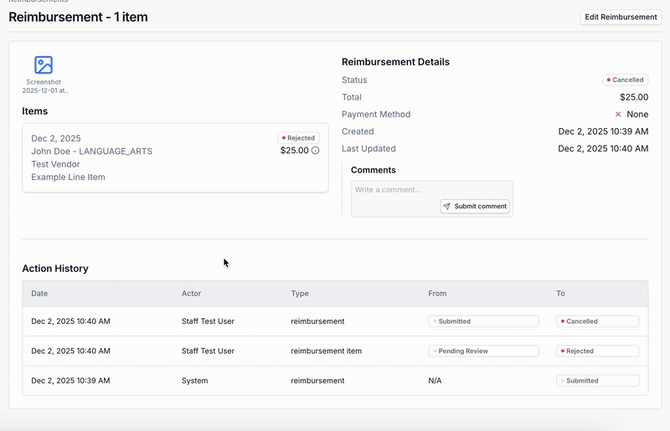
Task: Focus the Write a comment text field
Action: pos(431,190)
